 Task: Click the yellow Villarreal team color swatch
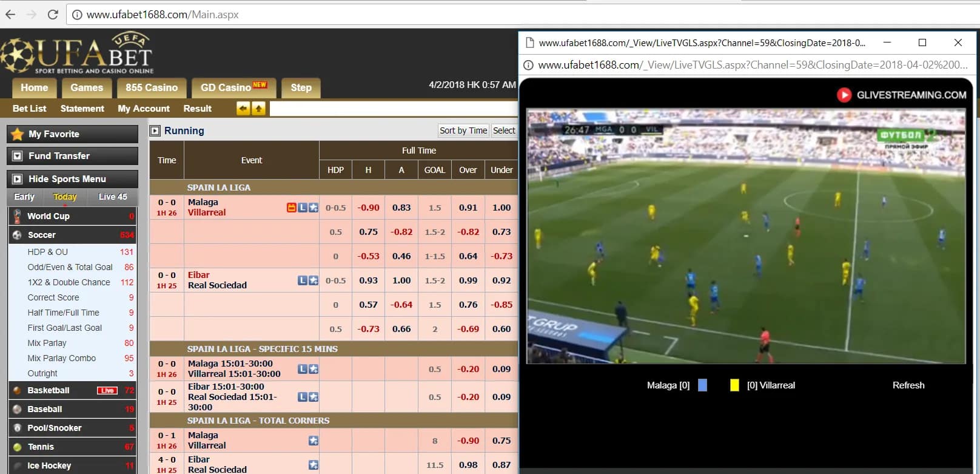[x=734, y=385]
